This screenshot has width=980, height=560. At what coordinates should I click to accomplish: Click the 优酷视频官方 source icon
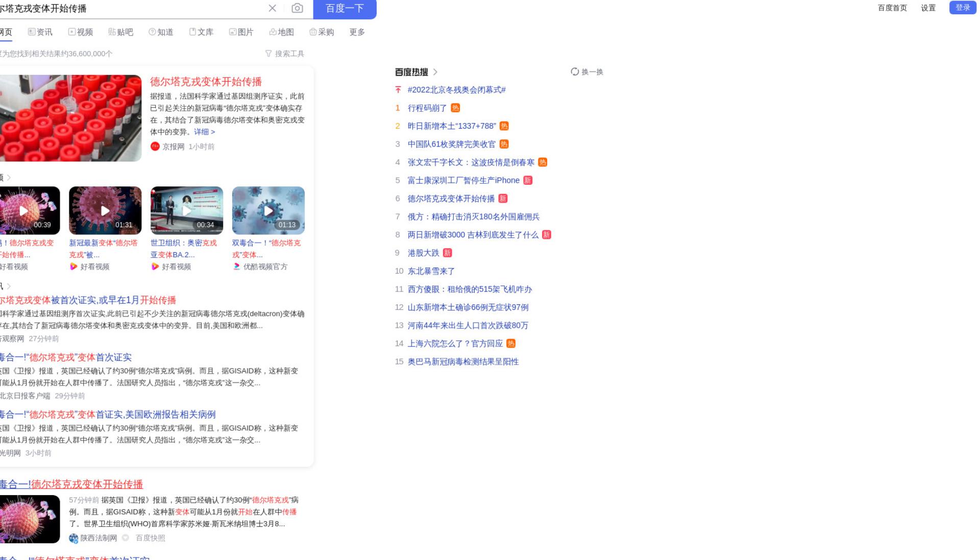pos(237,266)
